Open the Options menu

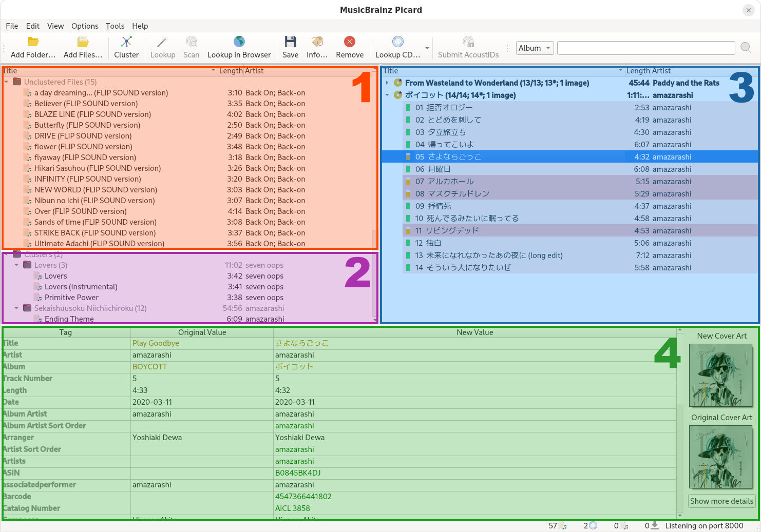pos(85,26)
